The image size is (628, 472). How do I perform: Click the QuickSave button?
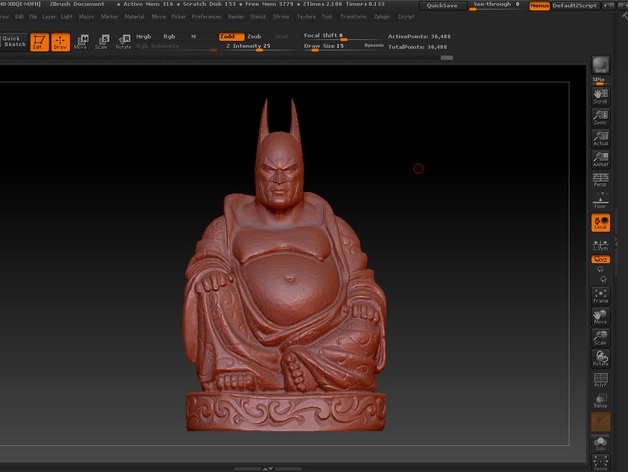(442, 6)
